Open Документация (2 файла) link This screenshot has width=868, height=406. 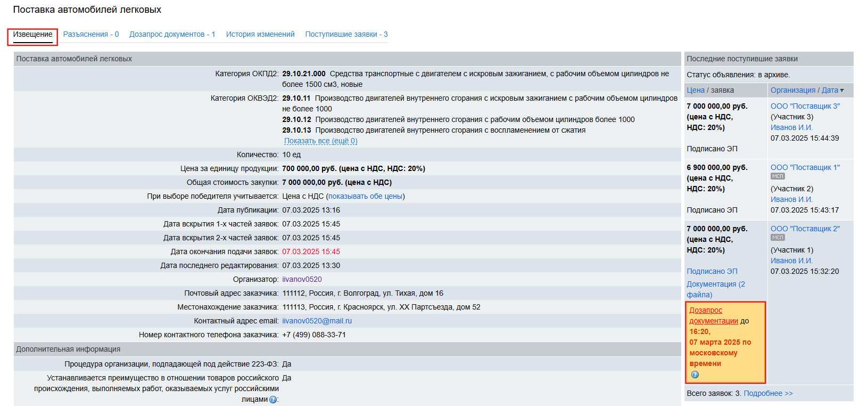[x=715, y=289]
